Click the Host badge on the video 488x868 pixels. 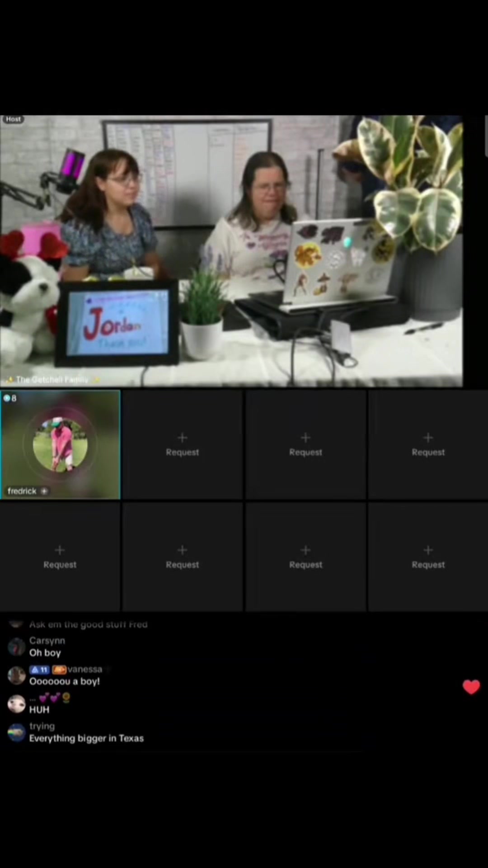13,119
